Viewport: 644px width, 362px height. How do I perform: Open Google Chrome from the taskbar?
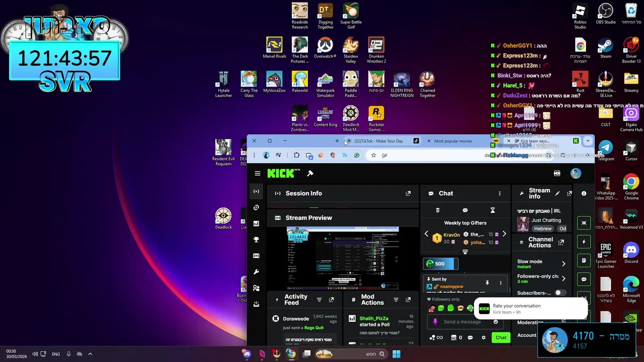tap(291, 354)
